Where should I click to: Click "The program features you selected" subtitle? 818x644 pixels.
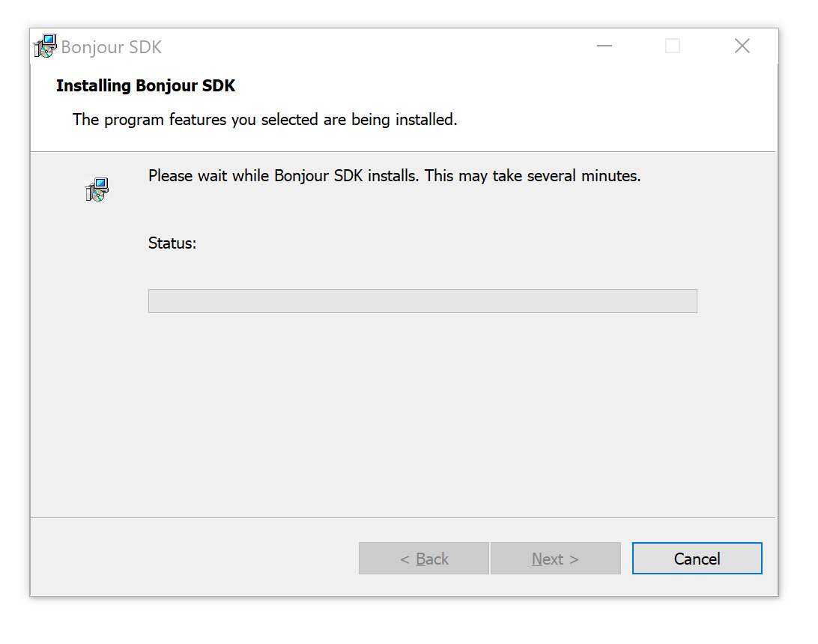264,120
